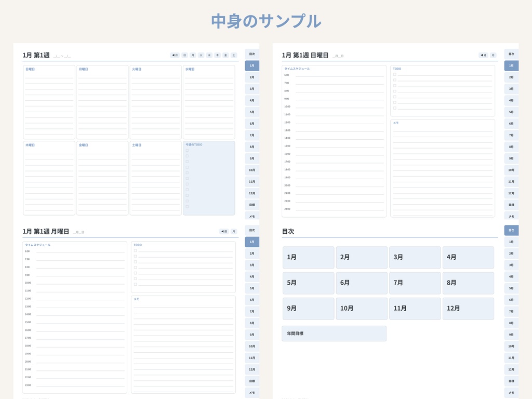Open 10月 tile in 目次 index
This screenshot has height=399, width=532.
(x=362, y=309)
